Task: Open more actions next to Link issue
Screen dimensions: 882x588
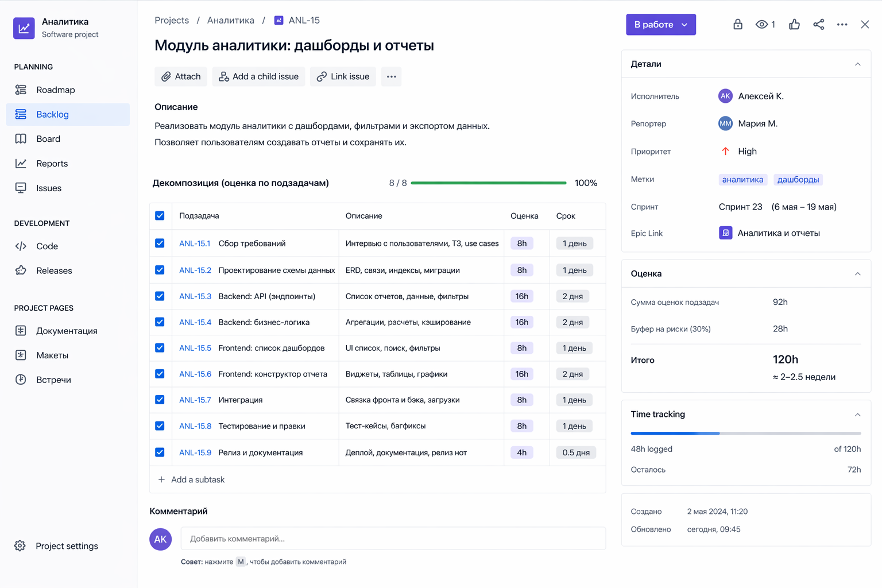Action: pos(391,76)
